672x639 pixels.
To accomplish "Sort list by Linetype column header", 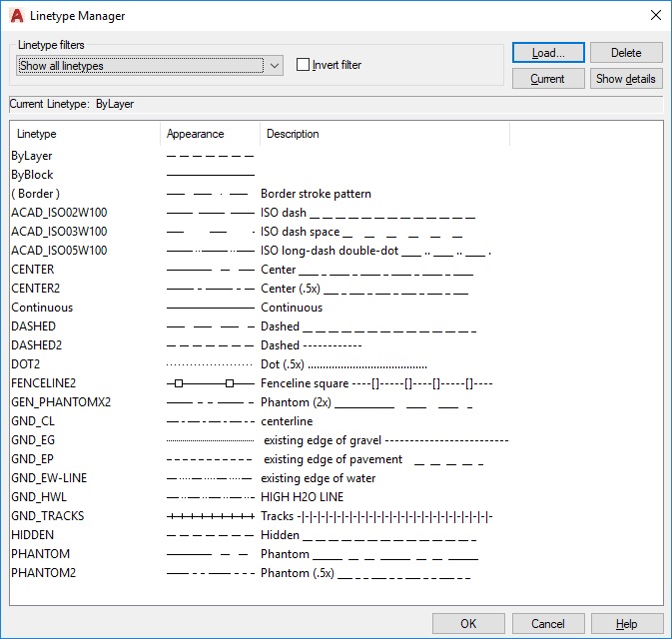I will 84,134.
